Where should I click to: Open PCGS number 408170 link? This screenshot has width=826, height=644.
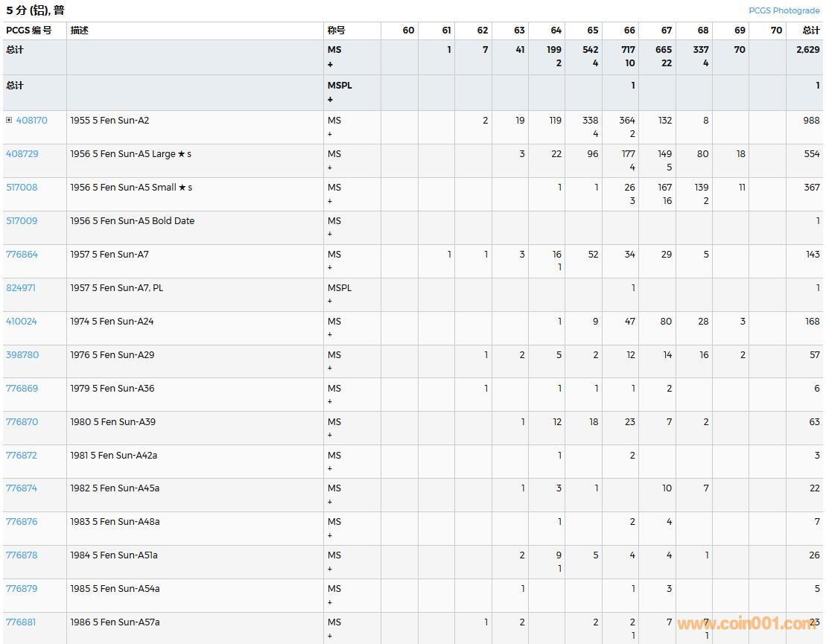pos(31,121)
